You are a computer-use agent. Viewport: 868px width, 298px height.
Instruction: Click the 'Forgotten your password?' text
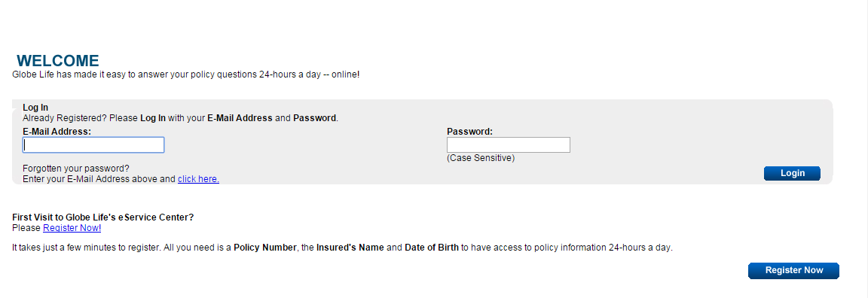pos(76,169)
